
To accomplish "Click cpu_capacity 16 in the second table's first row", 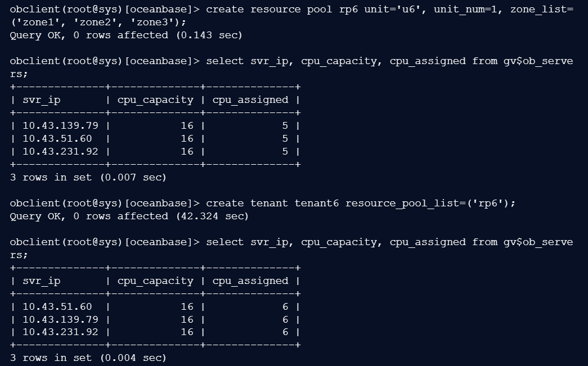I will click(x=187, y=306).
